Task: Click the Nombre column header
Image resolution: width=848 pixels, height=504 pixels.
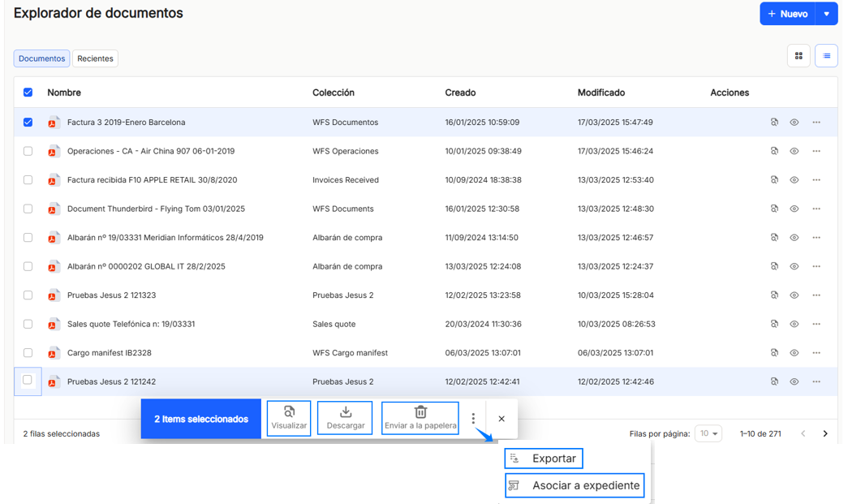Action: [64, 93]
